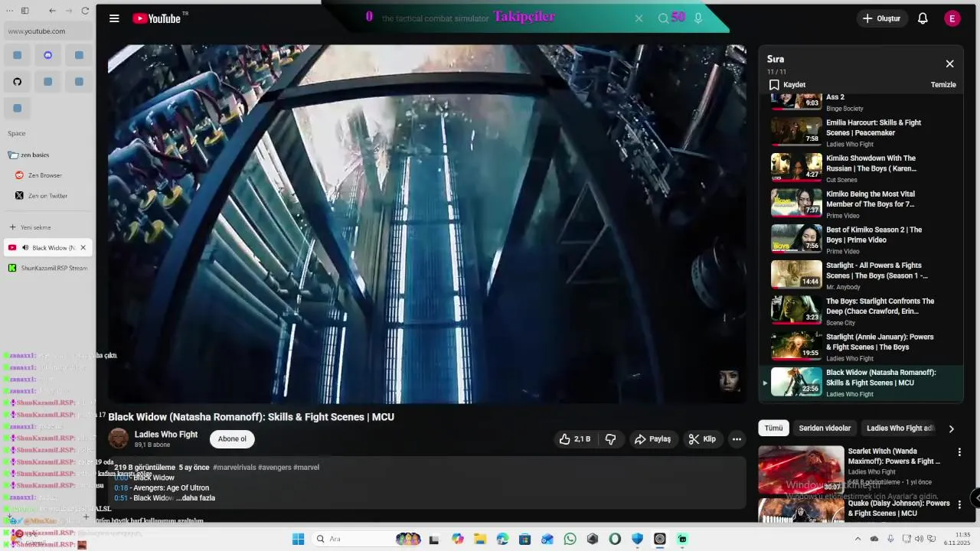Open the Ladies Who Fight channel avatar

[119, 439]
